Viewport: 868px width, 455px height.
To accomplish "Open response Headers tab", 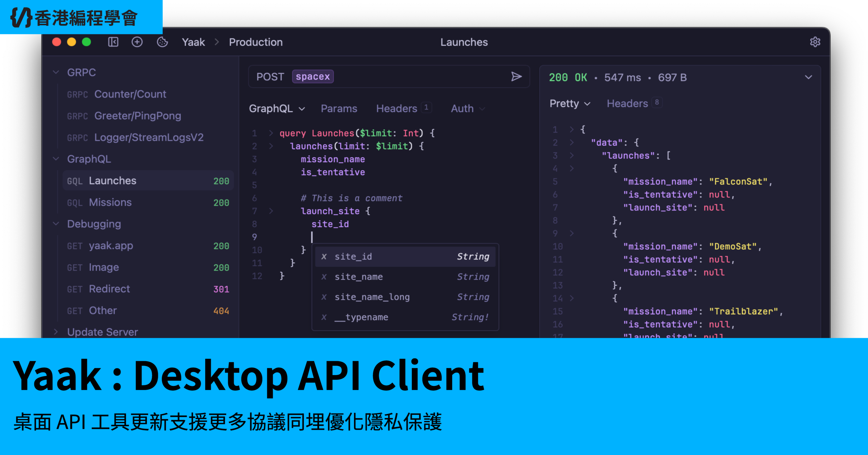I will coord(627,103).
